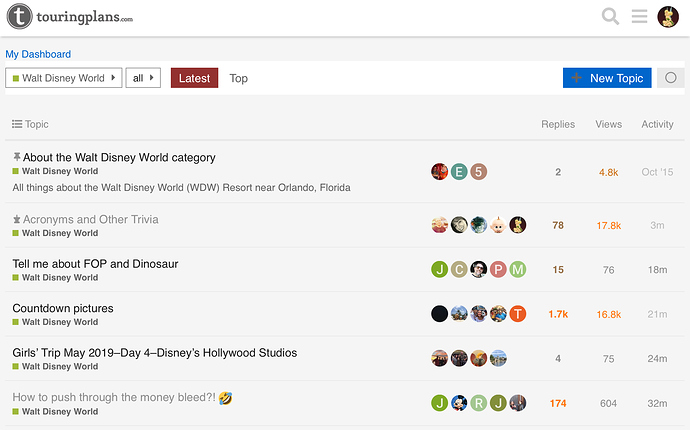Click the list icon beside Topic header
This screenshot has width=690, height=430.
pos(17,124)
